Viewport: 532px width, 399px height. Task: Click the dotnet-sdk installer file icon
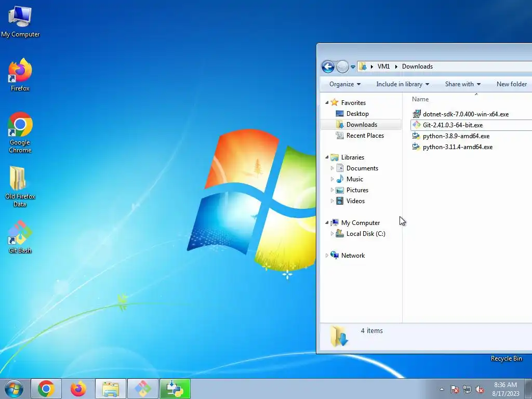coord(416,114)
